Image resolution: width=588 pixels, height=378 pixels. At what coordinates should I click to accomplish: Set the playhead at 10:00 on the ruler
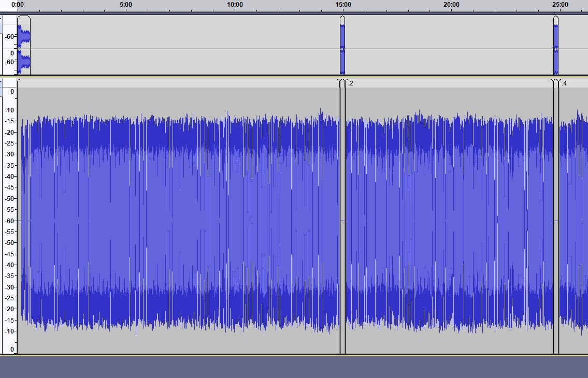pyautogui.click(x=235, y=5)
